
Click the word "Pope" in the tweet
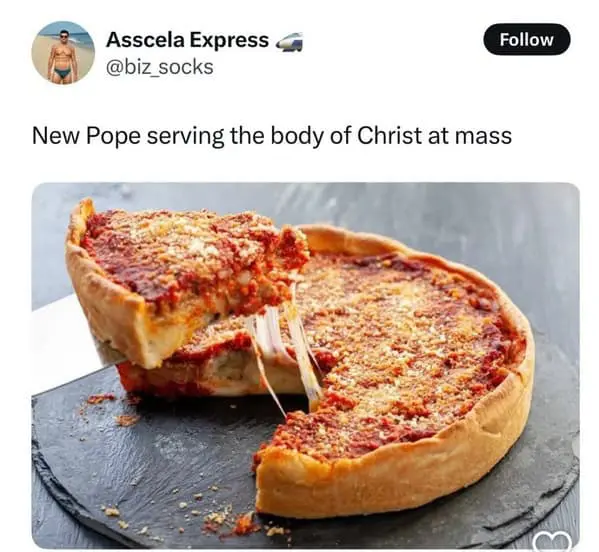pyautogui.click(x=113, y=138)
